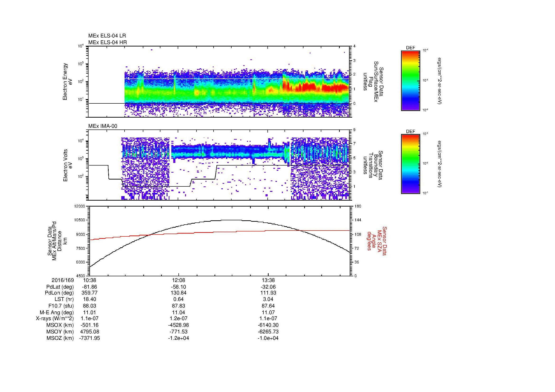
Task: Click the F10.7 value '87.83'
Action: point(179,306)
